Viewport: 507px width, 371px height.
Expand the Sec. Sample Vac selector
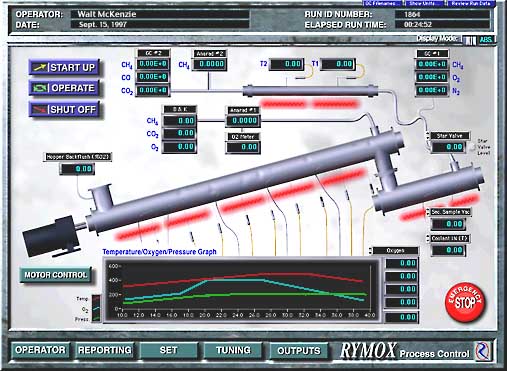(x=428, y=212)
